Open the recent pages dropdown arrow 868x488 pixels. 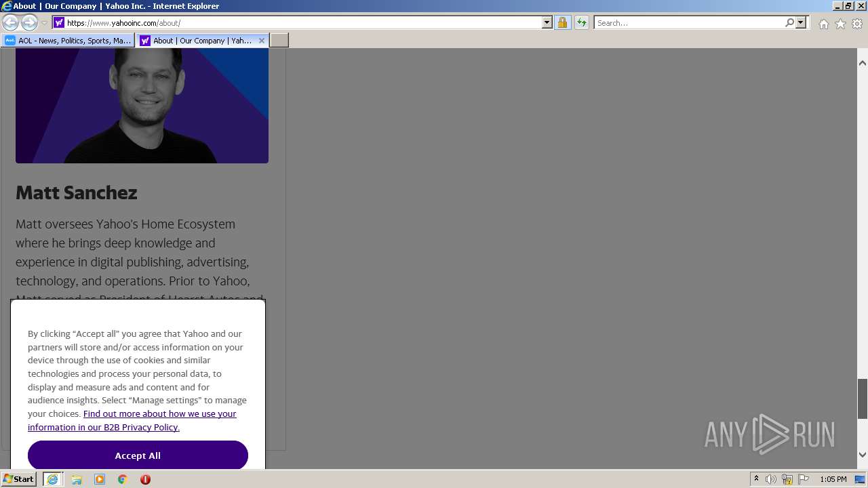(44, 22)
